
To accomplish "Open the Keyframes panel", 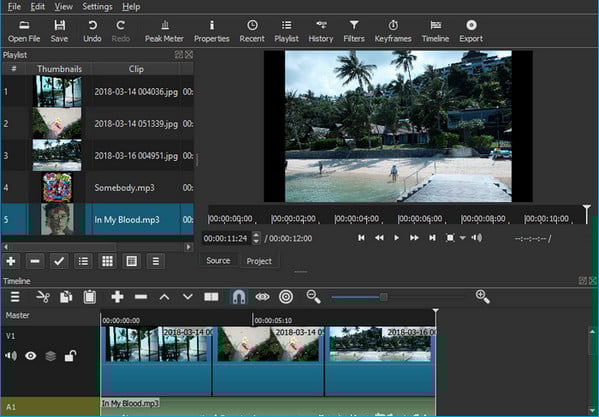I will (x=393, y=31).
